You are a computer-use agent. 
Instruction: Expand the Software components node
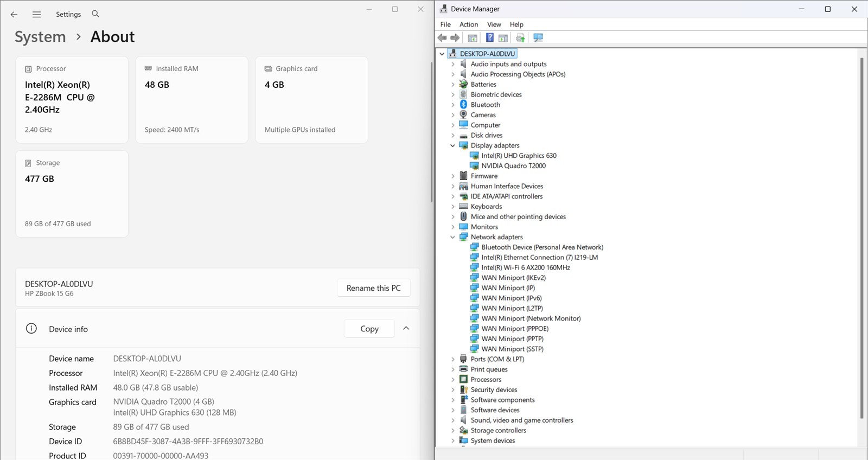pyautogui.click(x=452, y=400)
